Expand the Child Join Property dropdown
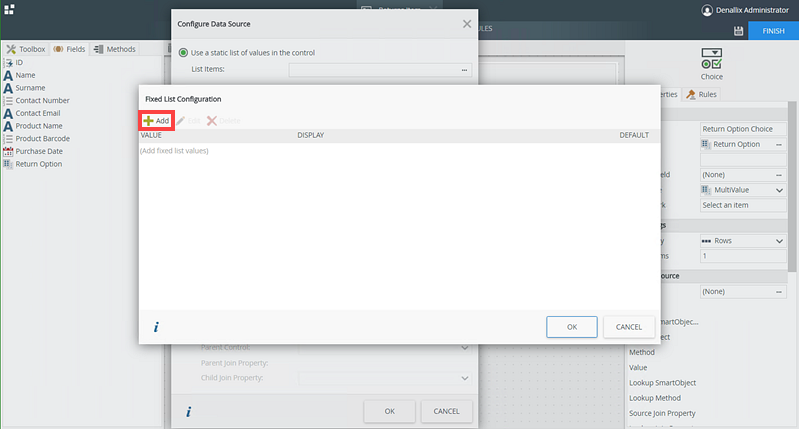 click(x=465, y=378)
